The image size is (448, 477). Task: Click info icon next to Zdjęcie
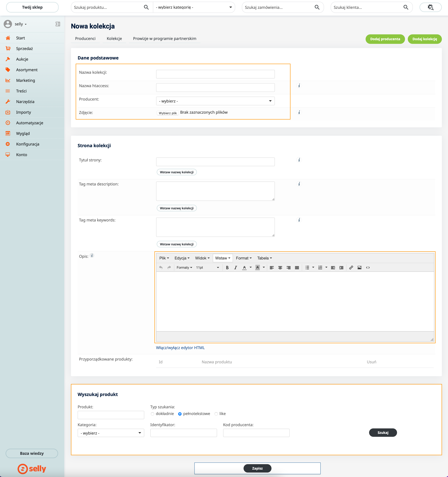tap(299, 112)
